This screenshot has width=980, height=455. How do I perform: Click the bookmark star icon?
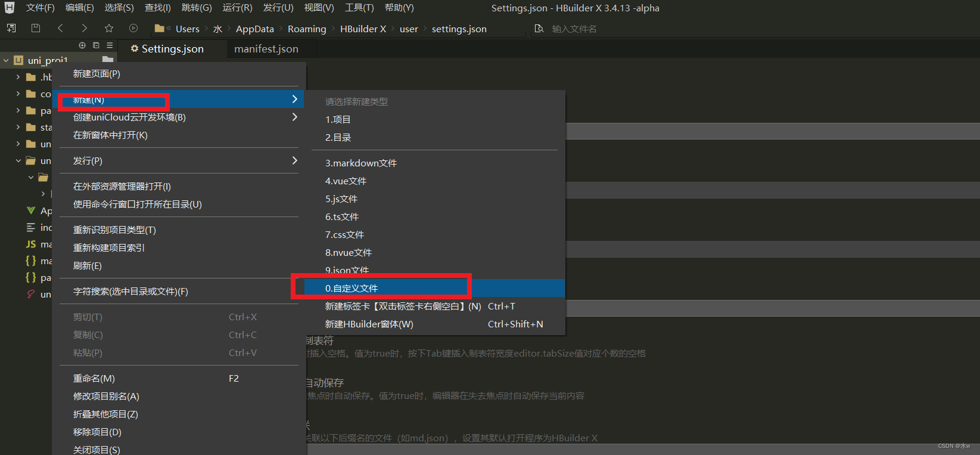tap(108, 28)
